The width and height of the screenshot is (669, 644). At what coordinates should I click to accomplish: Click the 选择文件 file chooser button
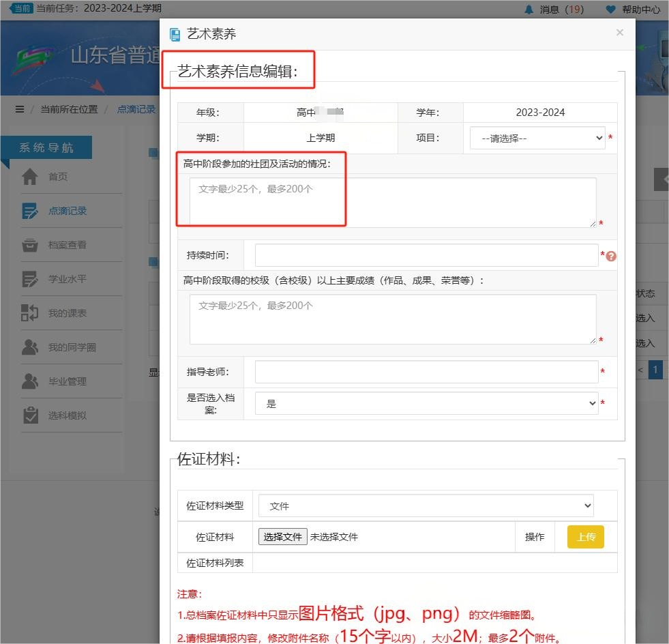click(282, 537)
